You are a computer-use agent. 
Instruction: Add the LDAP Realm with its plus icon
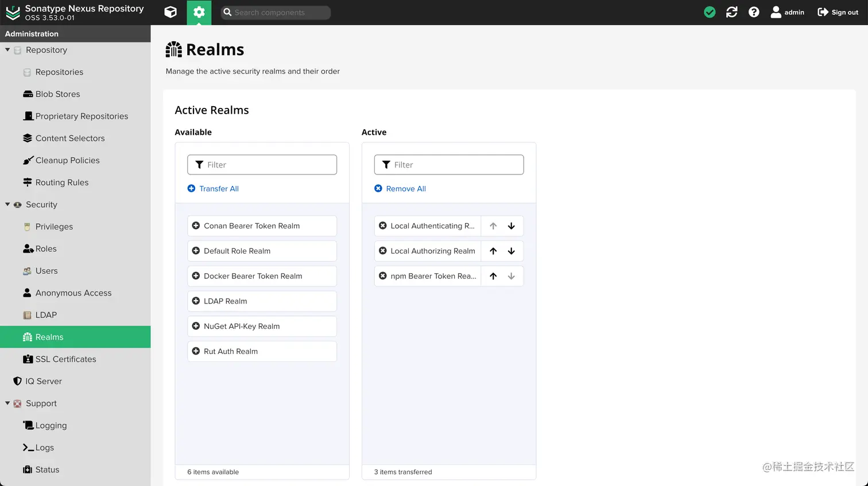tap(196, 301)
